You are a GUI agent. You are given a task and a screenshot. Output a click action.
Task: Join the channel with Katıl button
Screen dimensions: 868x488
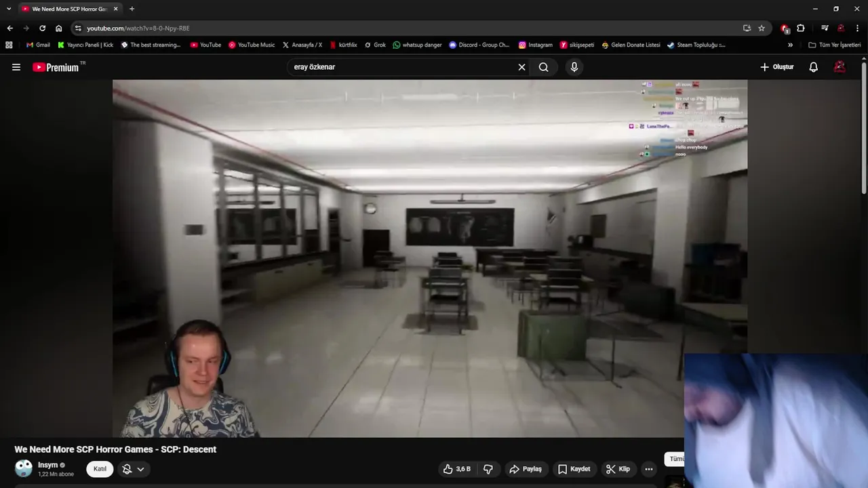point(100,469)
